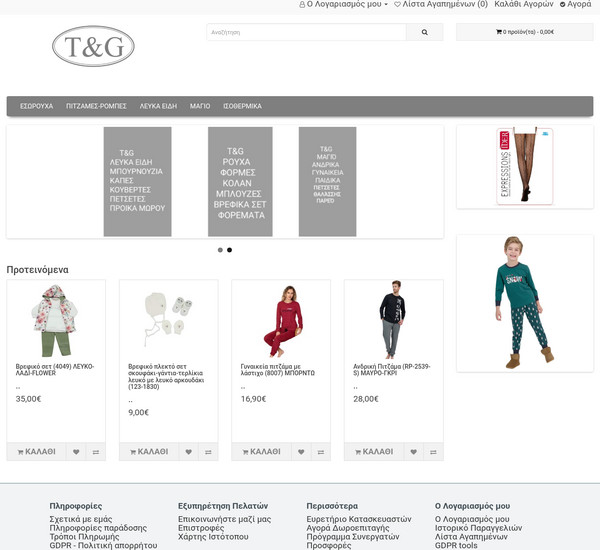
Task: Select first slideshow pagination dot
Action: tap(220, 250)
